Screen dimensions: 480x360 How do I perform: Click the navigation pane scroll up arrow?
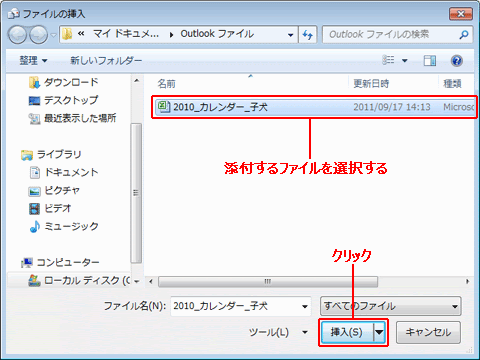click(x=136, y=81)
